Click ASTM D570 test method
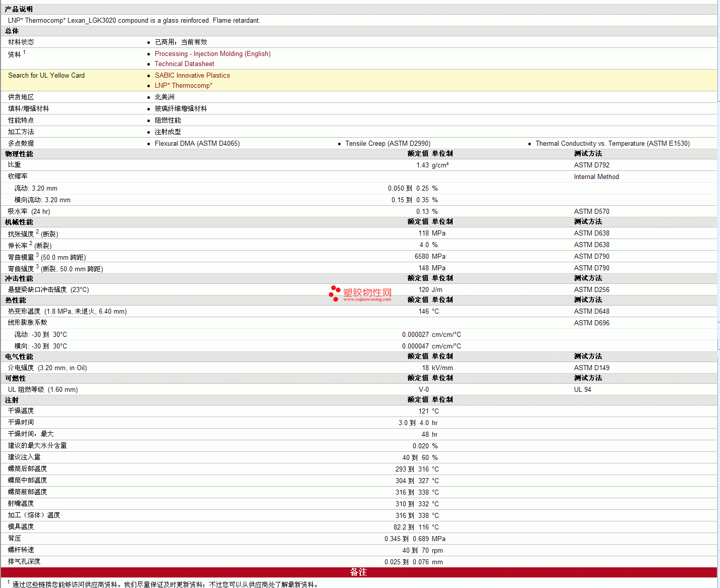 (592, 212)
